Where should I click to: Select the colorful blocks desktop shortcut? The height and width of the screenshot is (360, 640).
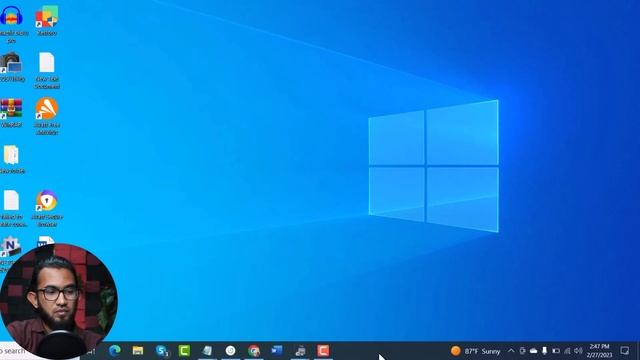click(47, 20)
